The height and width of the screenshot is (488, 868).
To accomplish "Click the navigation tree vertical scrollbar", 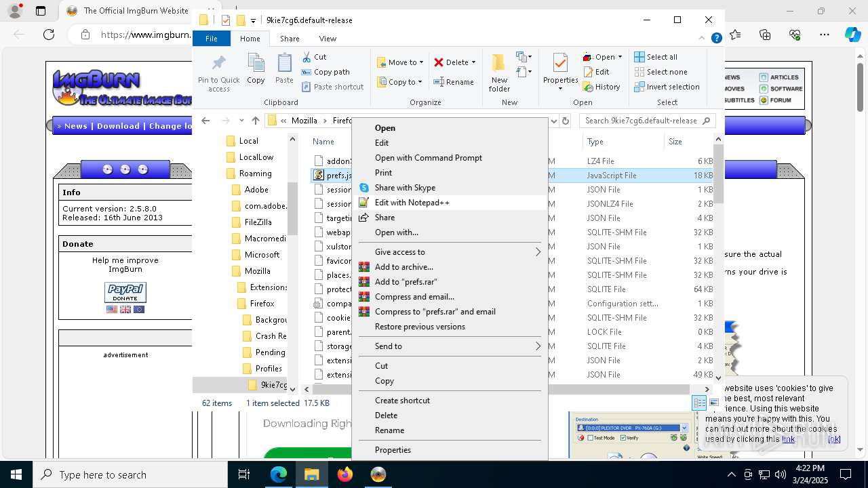I will click(293, 208).
